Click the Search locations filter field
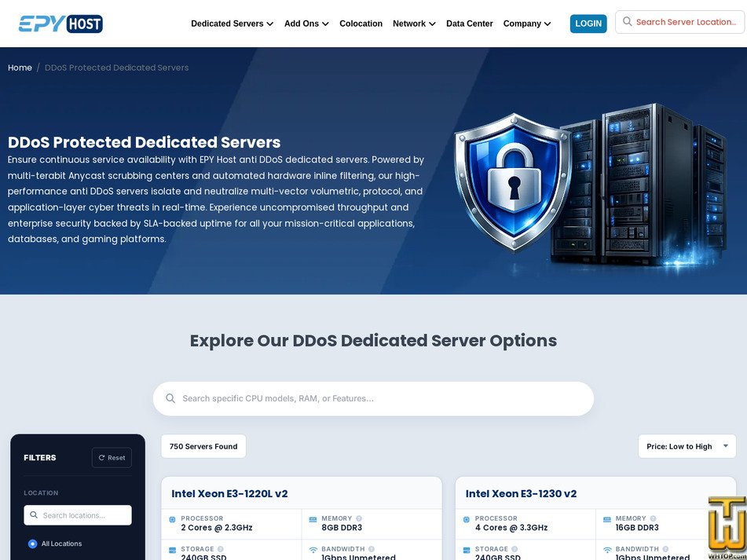Screen dimensions: 747x560 [78, 515]
